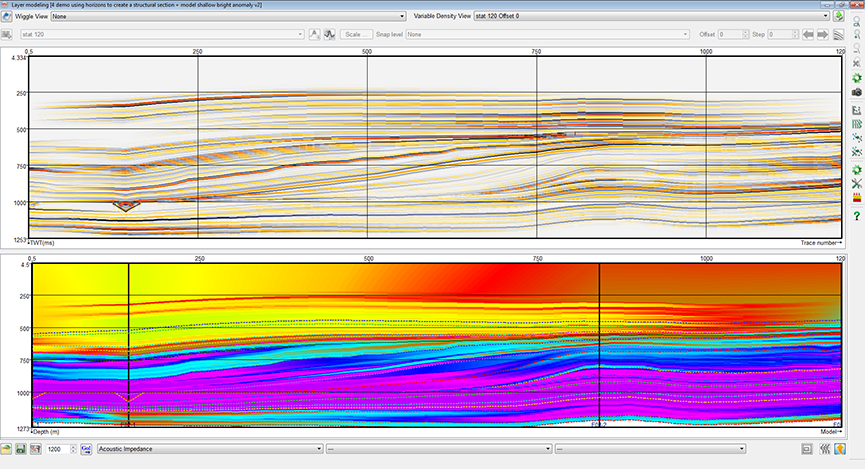This screenshot has height=469, width=865.
Task: Open the folder icon at bottom left
Action: [x=6, y=449]
